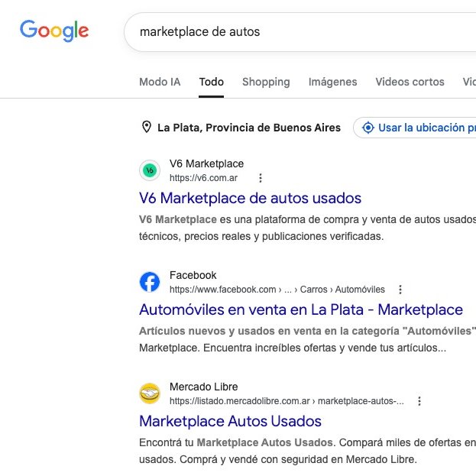Click 'Usar la ubicación' precise location button
Image resolution: width=476 pixels, height=476 pixels.
[415, 128]
